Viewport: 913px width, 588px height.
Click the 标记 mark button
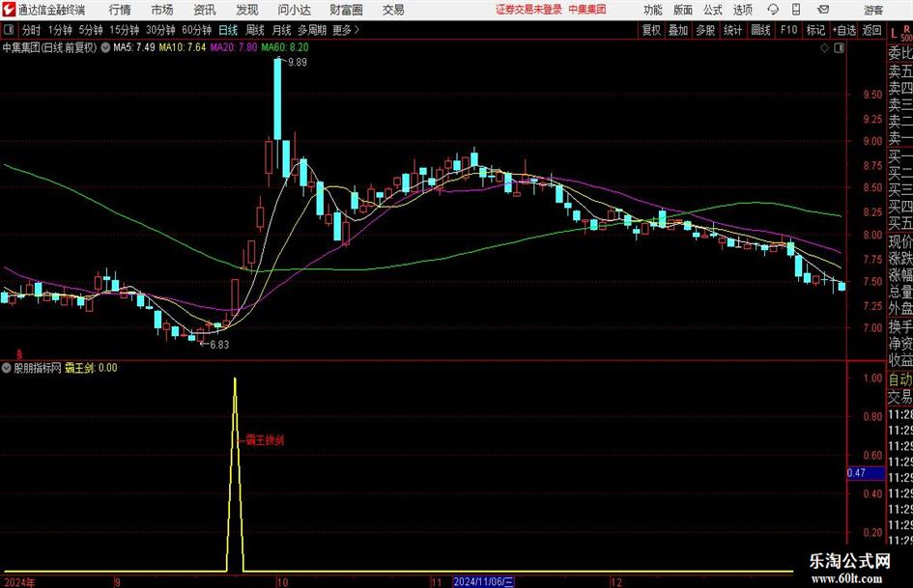point(815,30)
